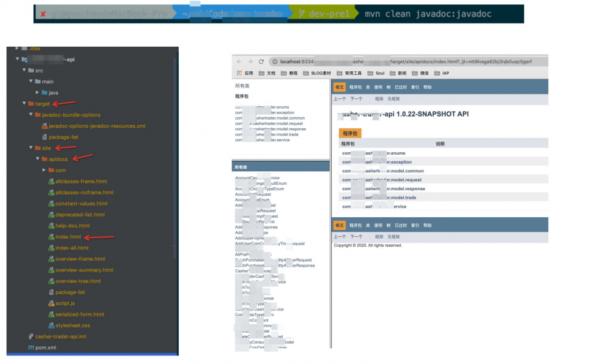Expand the java source folder

37,93
